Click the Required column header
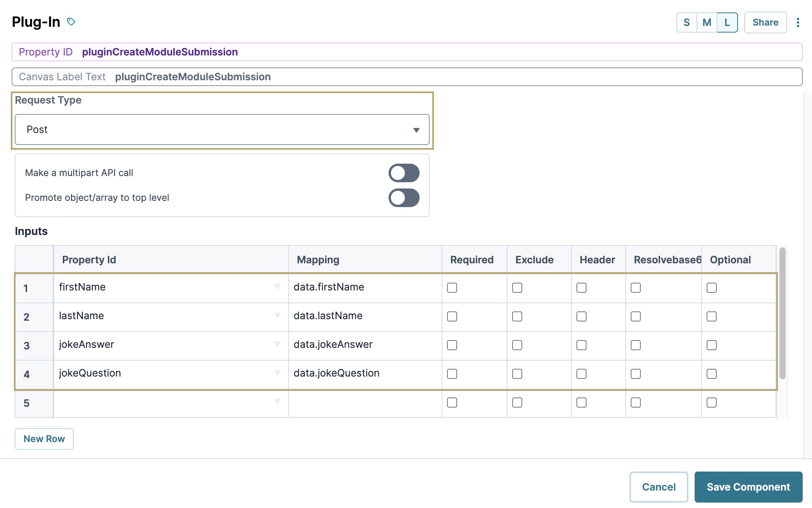Image resolution: width=812 pixels, height=508 pixels. (475, 259)
